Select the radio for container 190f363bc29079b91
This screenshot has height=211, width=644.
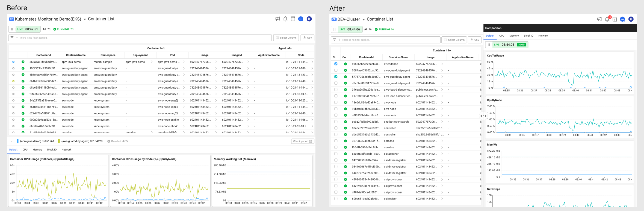coord(13,68)
